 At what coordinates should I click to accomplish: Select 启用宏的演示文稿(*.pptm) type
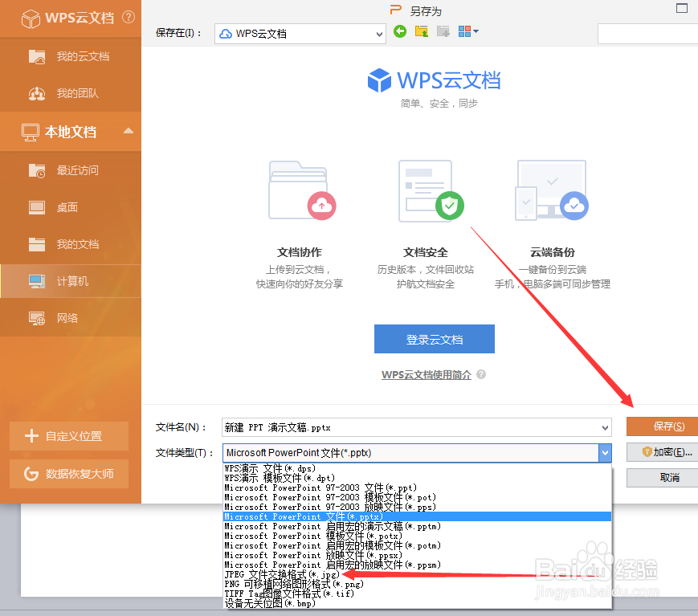pyautogui.click(x=417, y=526)
